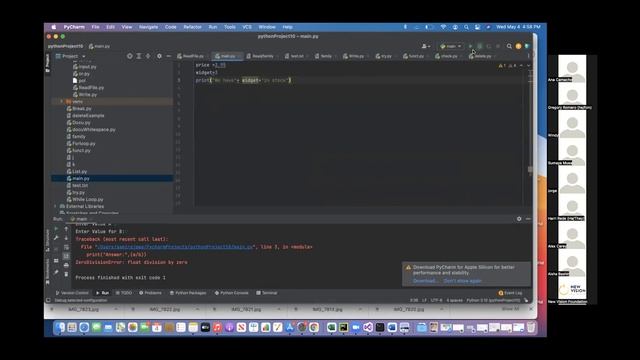The height and width of the screenshot is (360, 640).
Task: Toggle soft-wrap in Run panel
Action: point(66,247)
